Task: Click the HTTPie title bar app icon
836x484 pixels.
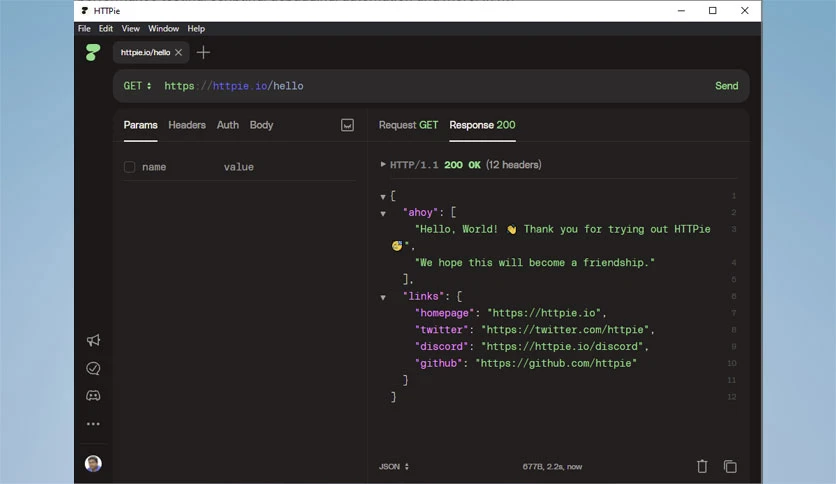Action: click(x=85, y=11)
